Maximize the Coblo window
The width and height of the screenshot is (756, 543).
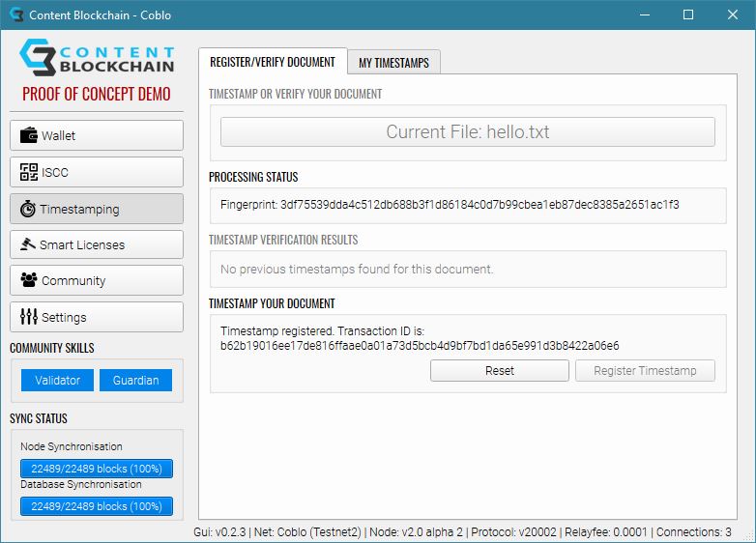click(x=688, y=14)
